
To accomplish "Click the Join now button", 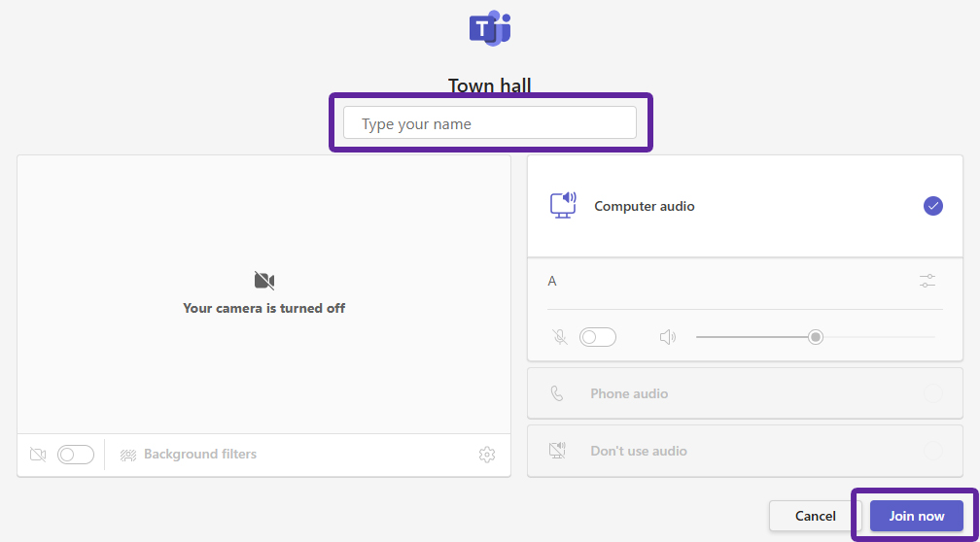I will click(x=917, y=516).
